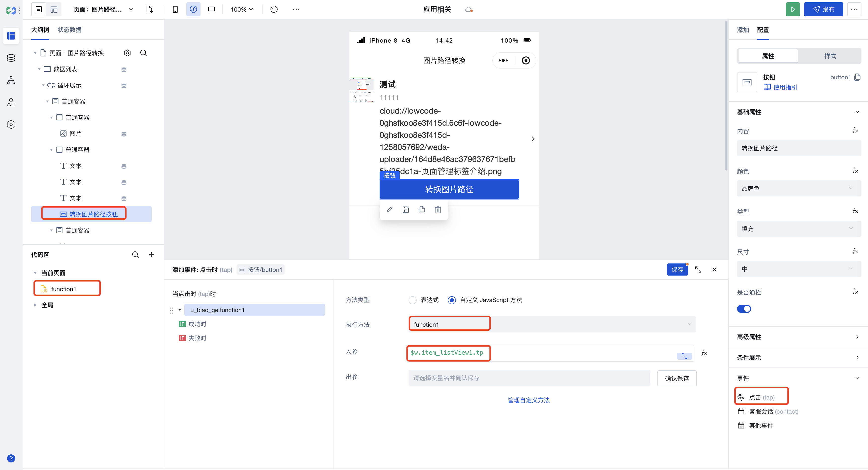Screen dimensions: 868x470
Task: Switch to the 添加 tab
Action: tap(743, 30)
